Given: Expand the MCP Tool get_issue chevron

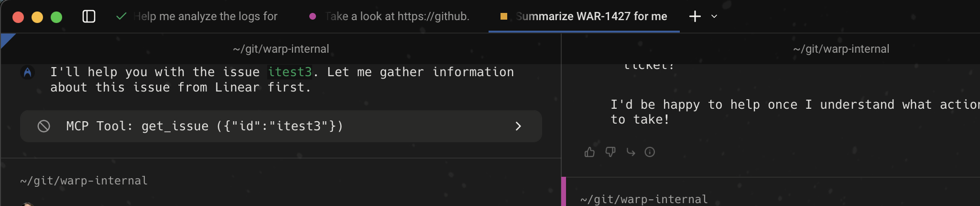Looking at the screenshot, I should click(x=518, y=126).
